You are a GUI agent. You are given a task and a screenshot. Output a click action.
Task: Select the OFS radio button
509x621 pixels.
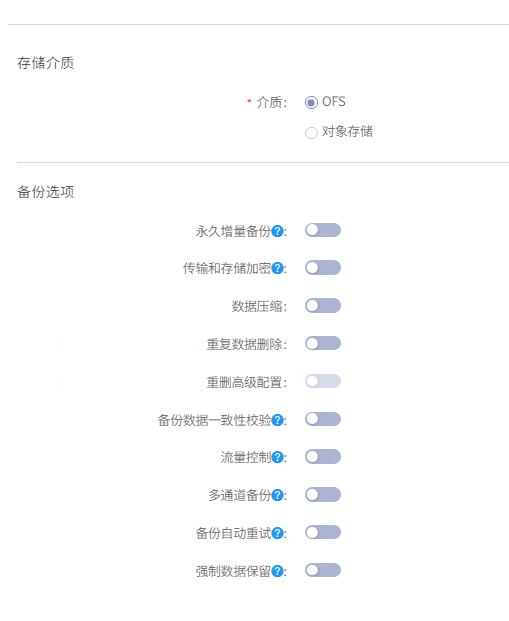coord(311,102)
